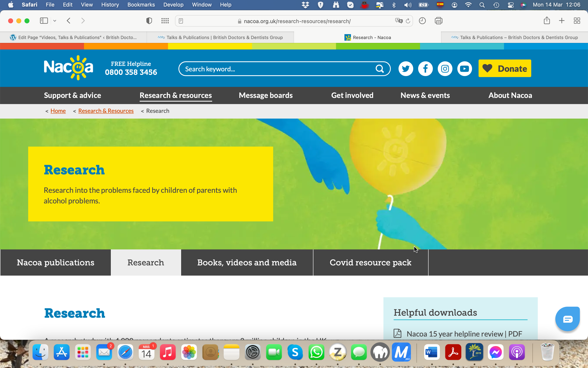
Task: Open battery status in menu bar
Action: click(423, 5)
